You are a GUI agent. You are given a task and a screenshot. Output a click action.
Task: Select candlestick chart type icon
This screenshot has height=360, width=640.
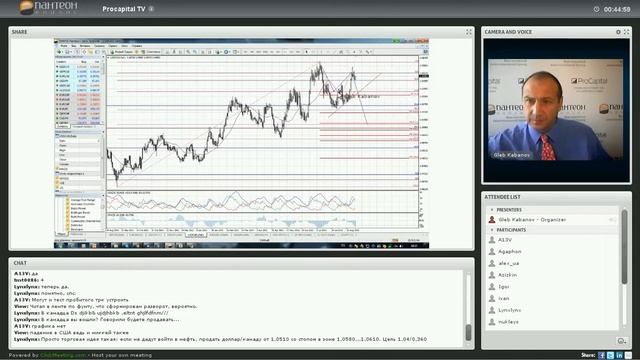(x=174, y=52)
